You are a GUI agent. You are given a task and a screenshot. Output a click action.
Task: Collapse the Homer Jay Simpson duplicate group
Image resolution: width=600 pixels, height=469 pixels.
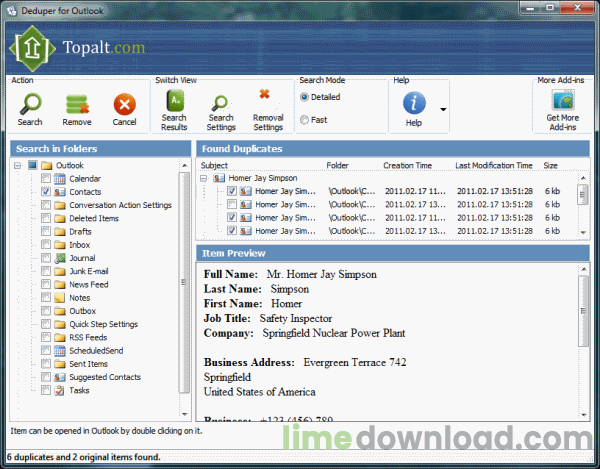(205, 178)
